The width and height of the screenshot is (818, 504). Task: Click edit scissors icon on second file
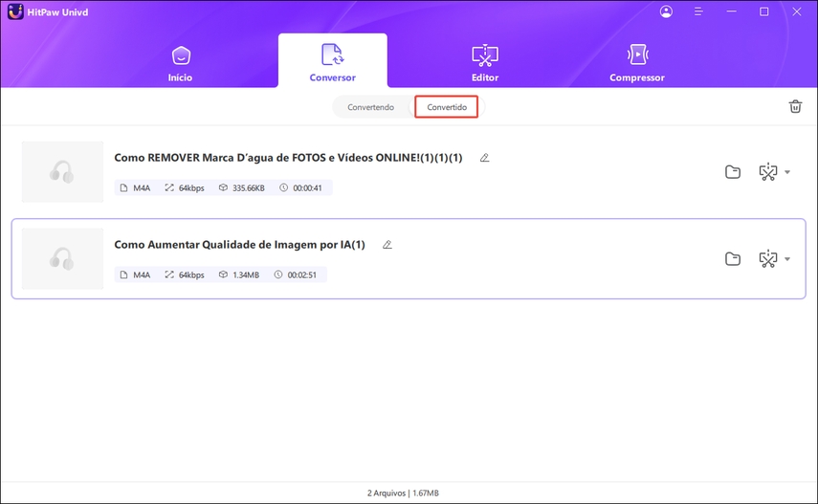[767, 258]
